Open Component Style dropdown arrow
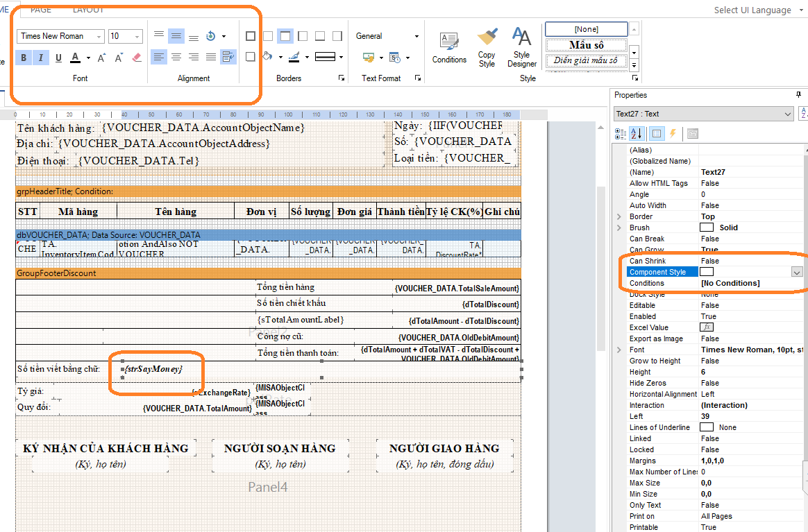 click(x=797, y=272)
